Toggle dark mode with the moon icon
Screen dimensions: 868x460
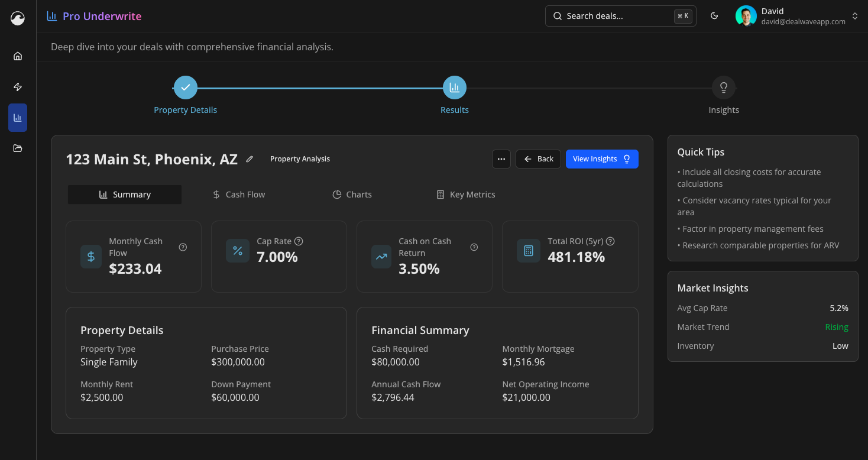click(x=714, y=16)
